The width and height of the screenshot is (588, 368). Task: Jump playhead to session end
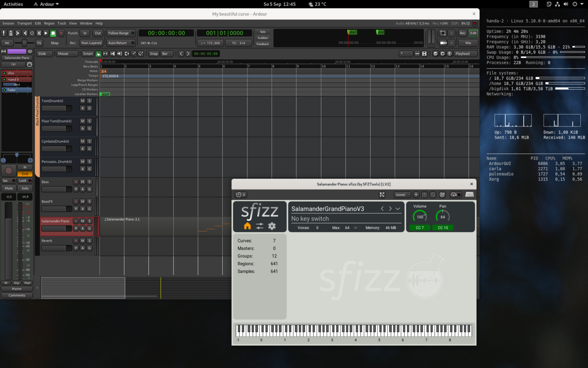pos(25,33)
